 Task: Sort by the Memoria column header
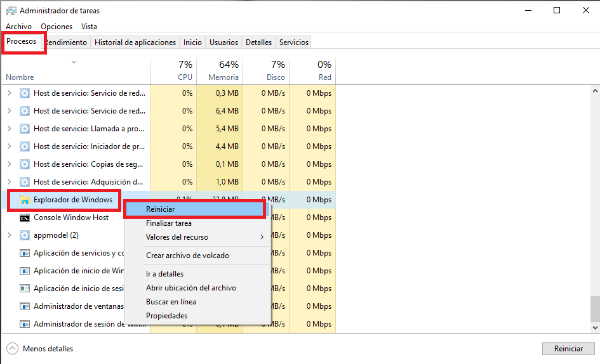(x=220, y=71)
